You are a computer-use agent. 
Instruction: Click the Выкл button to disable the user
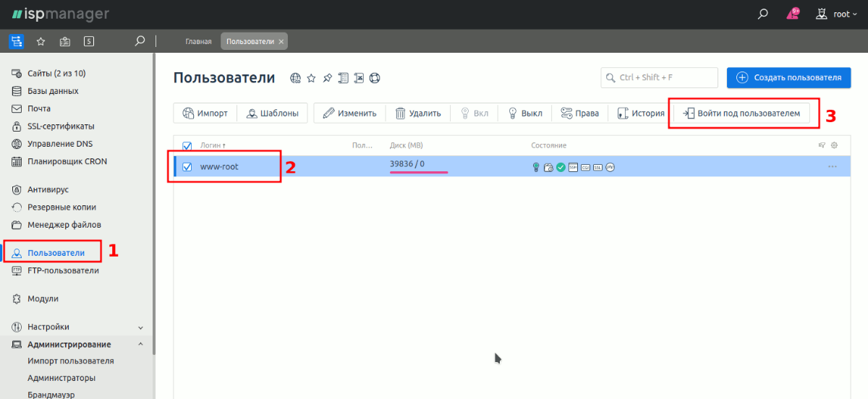coord(525,113)
